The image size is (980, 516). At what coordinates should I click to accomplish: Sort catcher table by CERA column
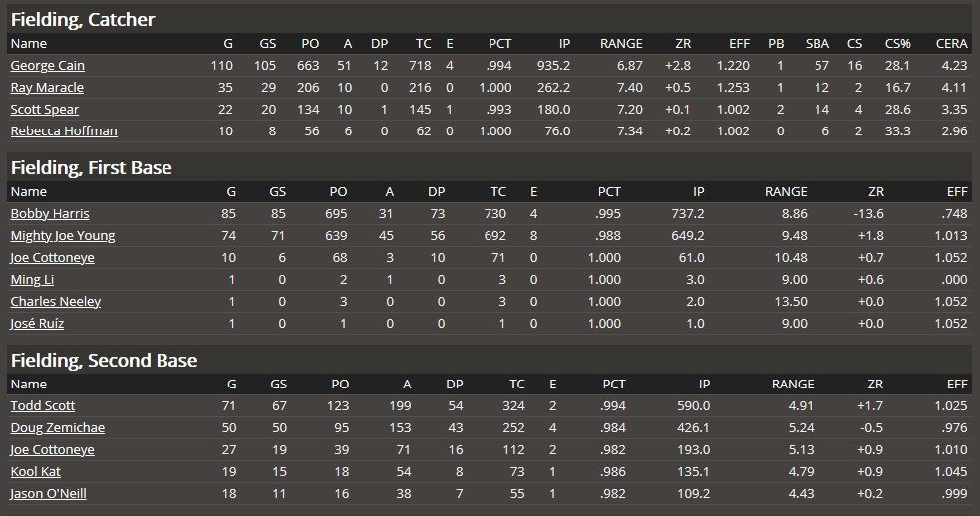coord(951,44)
